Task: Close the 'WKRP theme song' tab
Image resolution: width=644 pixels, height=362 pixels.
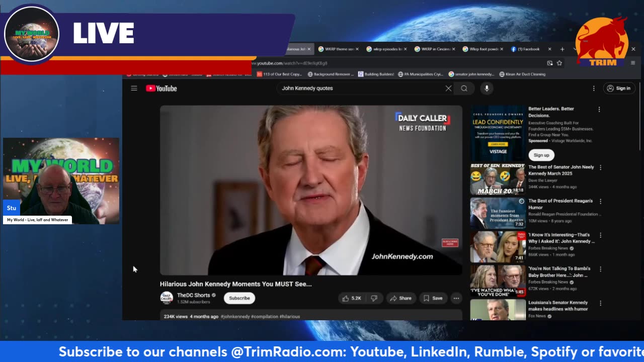Action: tap(357, 49)
